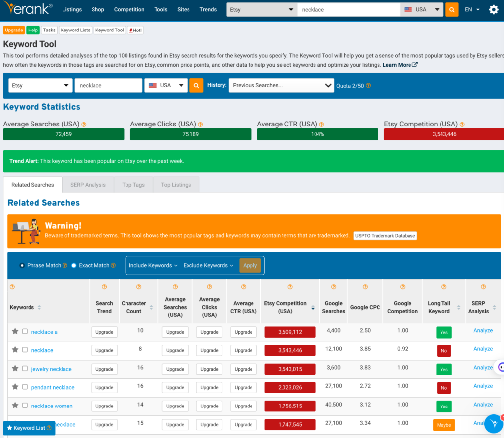Star the 'pendant necklace' keyword

pyautogui.click(x=15, y=387)
